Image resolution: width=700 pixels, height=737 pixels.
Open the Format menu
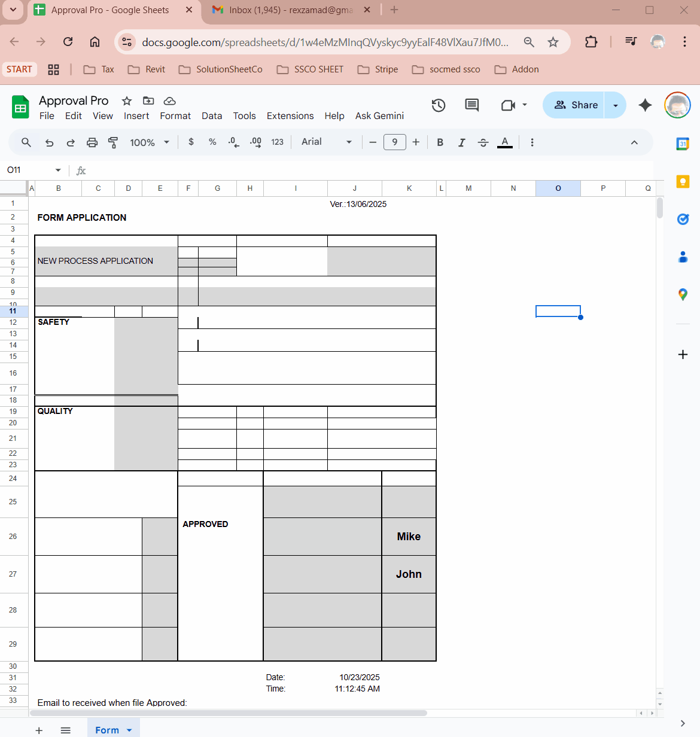(175, 116)
